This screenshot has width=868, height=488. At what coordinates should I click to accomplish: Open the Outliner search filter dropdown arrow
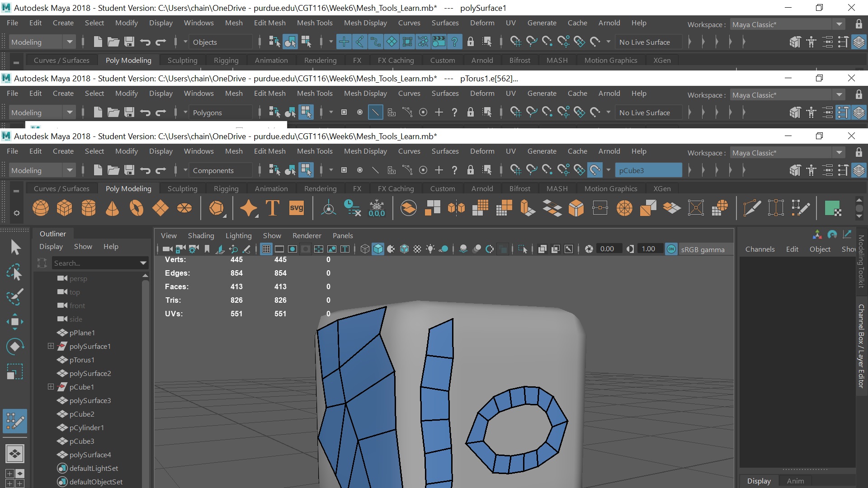[x=143, y=263]
